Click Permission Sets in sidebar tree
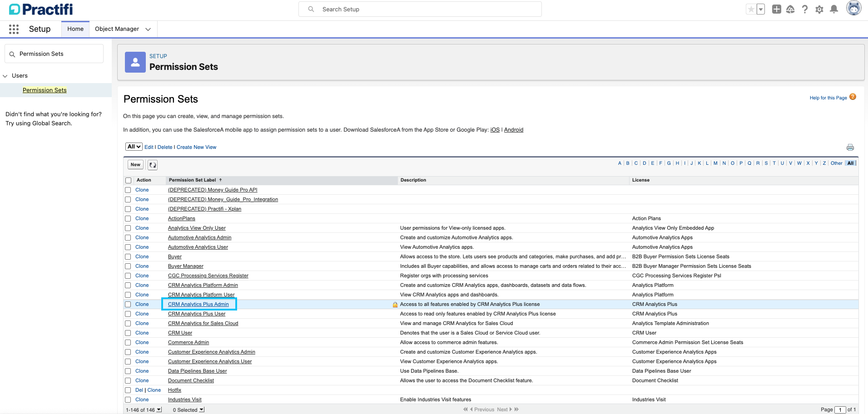Image resolution: width=868 pixels, height=414 pixels. pyautogui.click(x=45, y=90)
